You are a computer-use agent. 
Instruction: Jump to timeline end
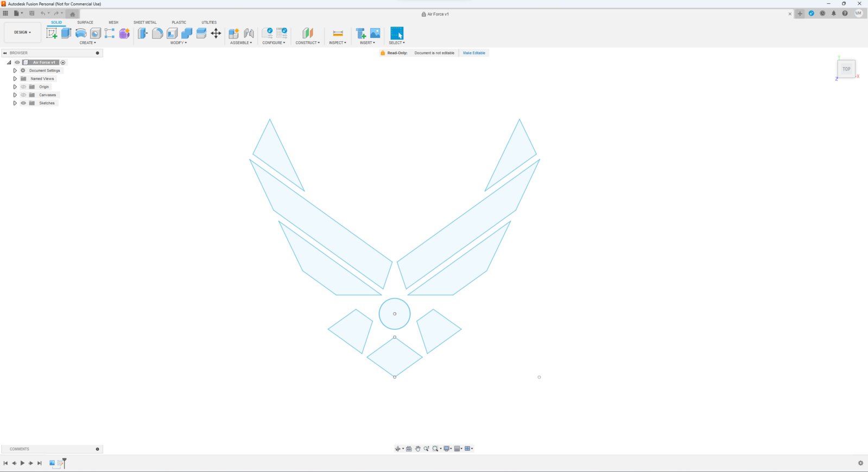[x=39, y=463]
